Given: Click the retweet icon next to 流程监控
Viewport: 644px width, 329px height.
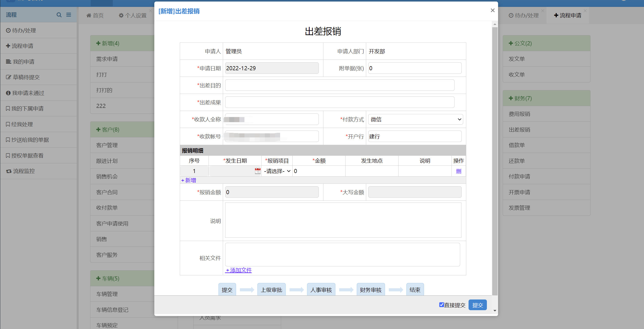Looking at the screenshot, I should click(x=9, y=171).
